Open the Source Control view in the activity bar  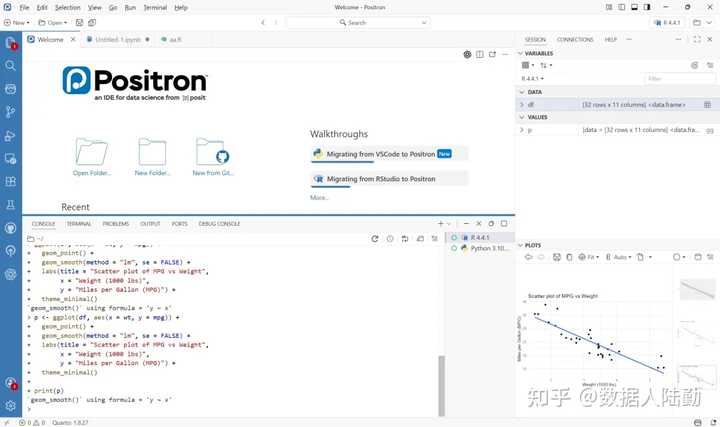tap(10, 112)
